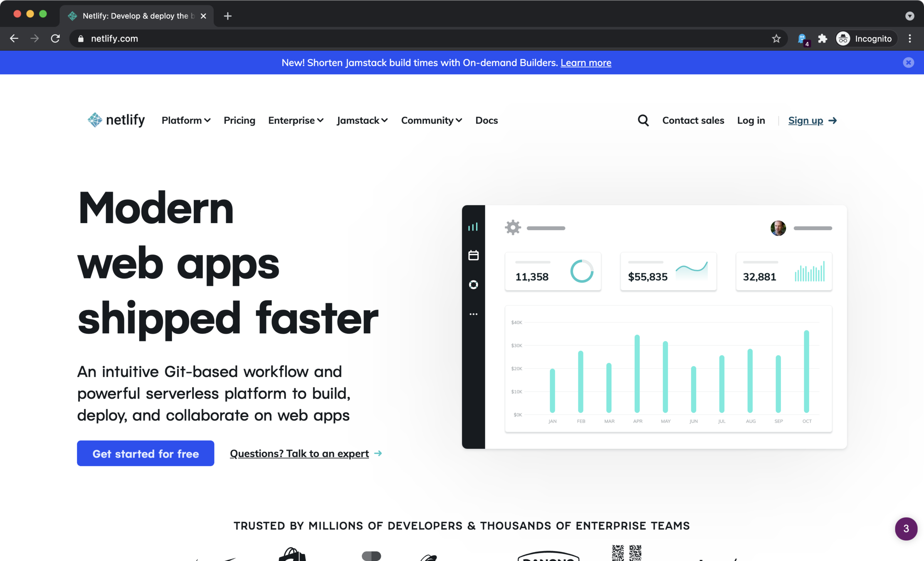
Task: Click Questions? Talk to an expert link
Action: pos(299,453)
